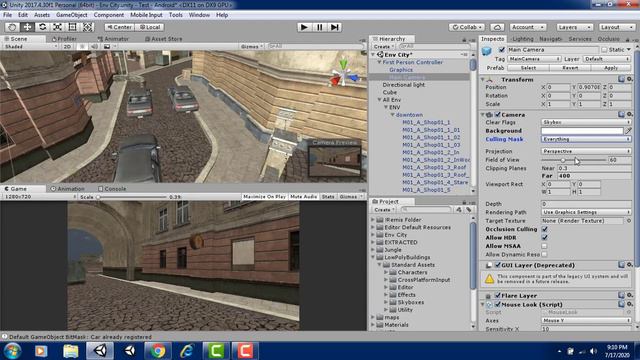The width and height of the screenshot is (640, 360).
Task: Toggle Scene lighting icon
Action: click(x=82, y=47)
